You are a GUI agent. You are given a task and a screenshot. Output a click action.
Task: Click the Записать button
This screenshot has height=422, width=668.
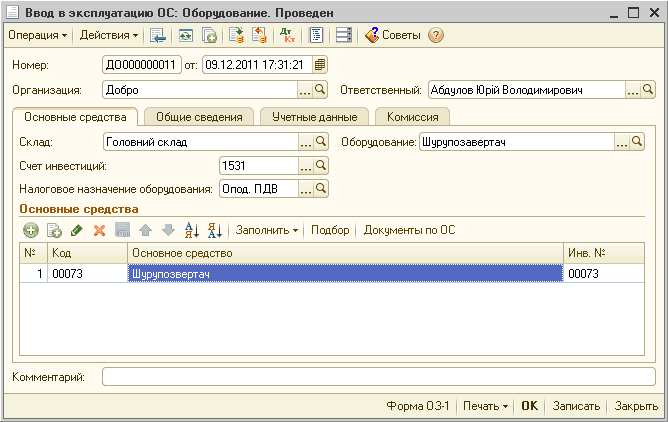tap(576, 406)
